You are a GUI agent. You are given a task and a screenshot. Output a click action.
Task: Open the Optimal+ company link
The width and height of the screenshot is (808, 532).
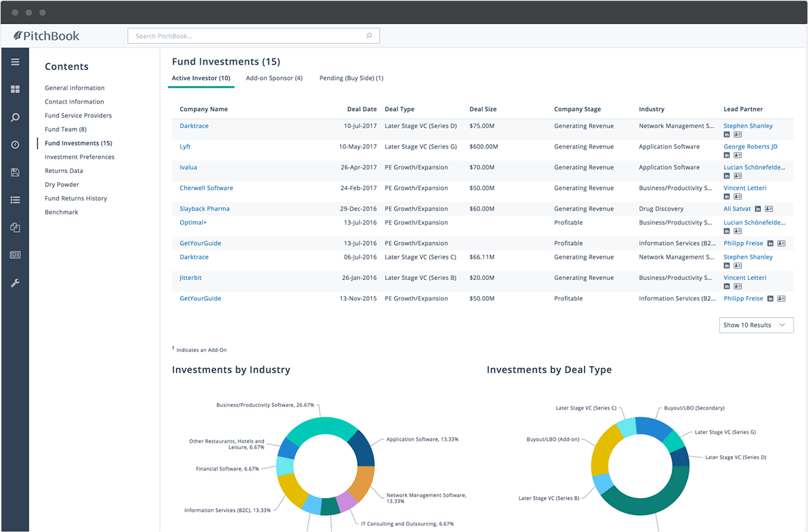[x=193, y=223]
